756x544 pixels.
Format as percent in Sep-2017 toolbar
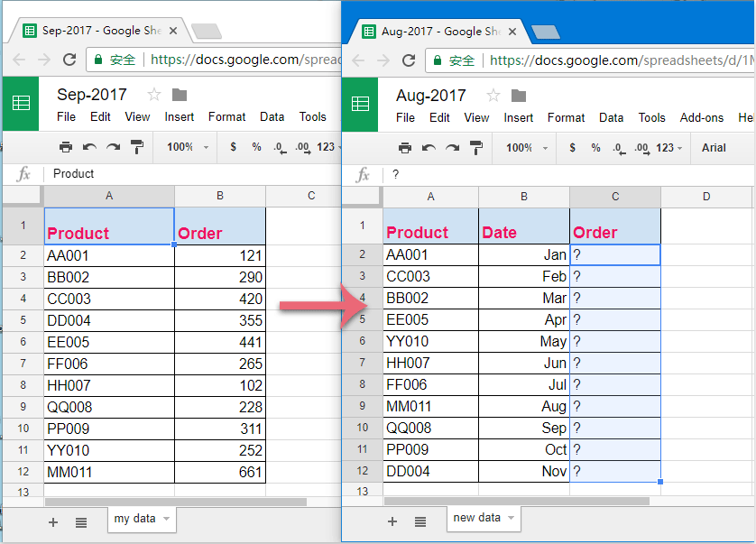(256, 147)
